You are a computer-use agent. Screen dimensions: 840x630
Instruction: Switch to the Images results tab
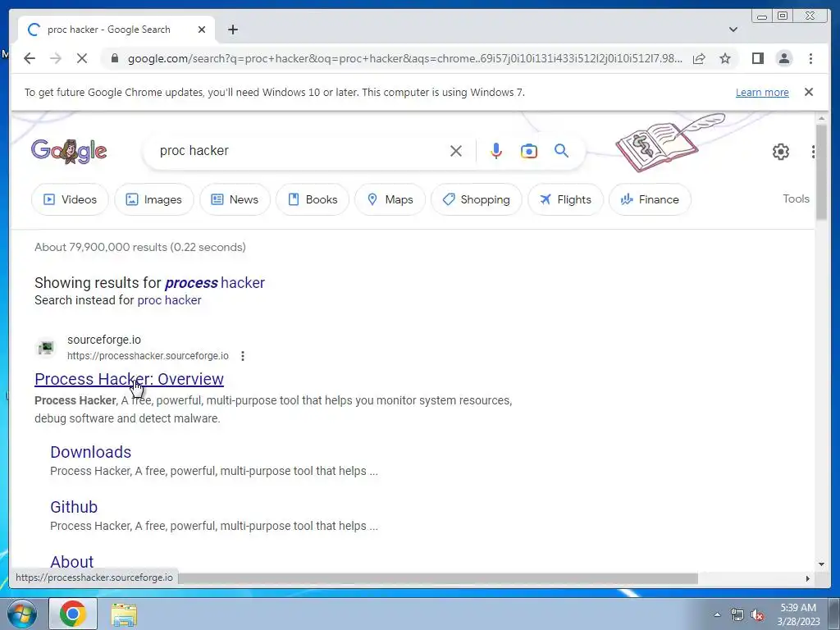point(153,199)
